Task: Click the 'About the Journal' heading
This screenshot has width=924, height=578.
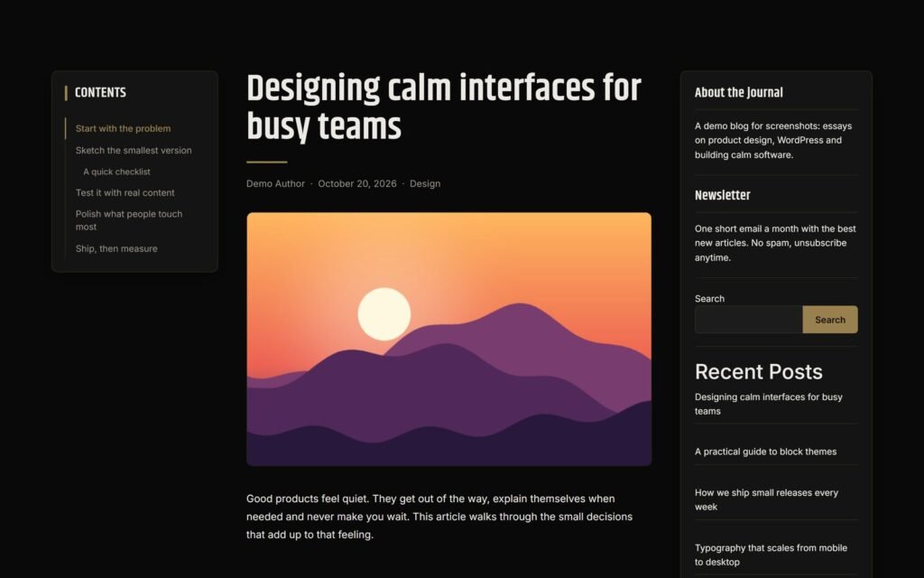Action: point(738,93)
